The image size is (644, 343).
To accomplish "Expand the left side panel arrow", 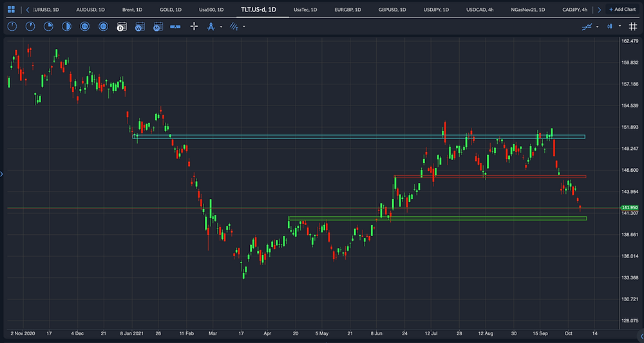I will click(2, 174).
